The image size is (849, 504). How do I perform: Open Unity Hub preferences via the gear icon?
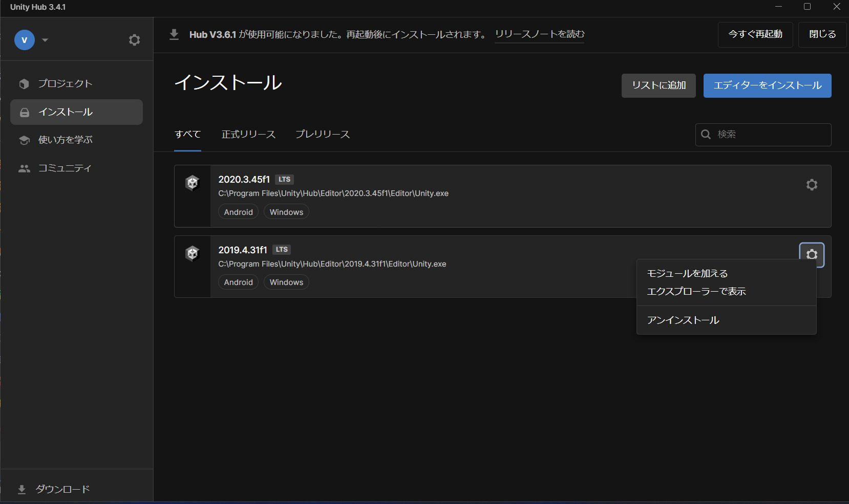tap(134, 39)
